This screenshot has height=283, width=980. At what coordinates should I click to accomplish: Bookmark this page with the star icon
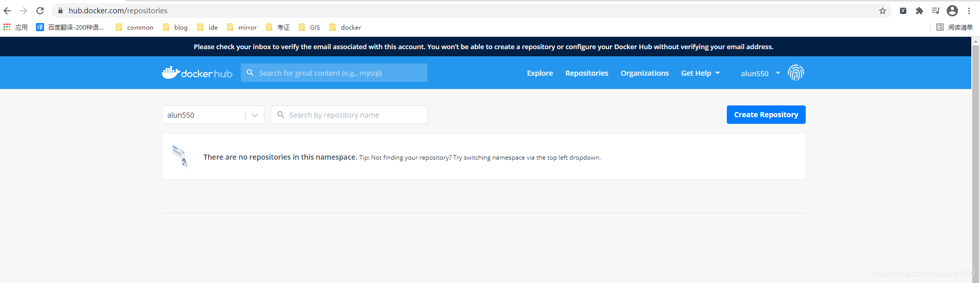pyautogui.click(x=883, y=11)
